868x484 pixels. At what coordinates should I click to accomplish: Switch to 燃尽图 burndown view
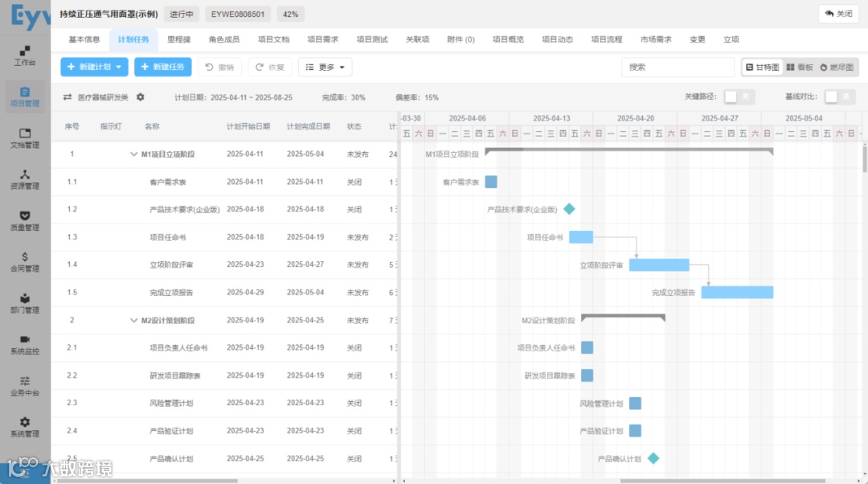tap(837, 67)
